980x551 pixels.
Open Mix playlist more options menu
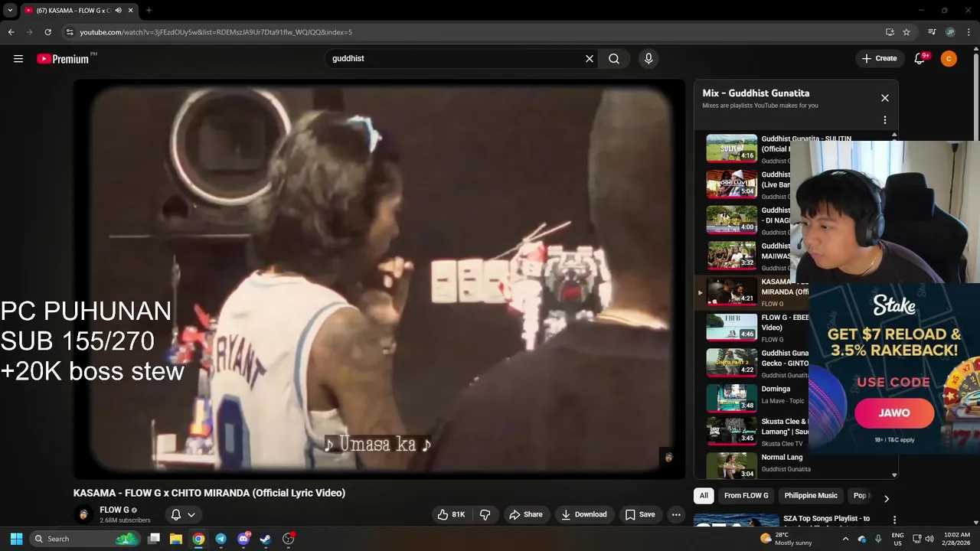(885, 120)
